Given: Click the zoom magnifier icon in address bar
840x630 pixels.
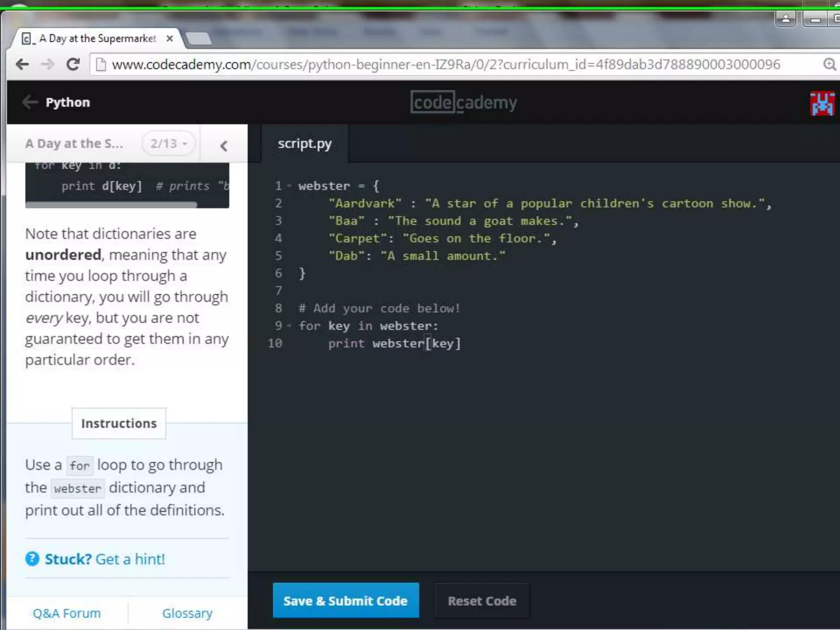Looking at the screenshot, I should point(829,64).
